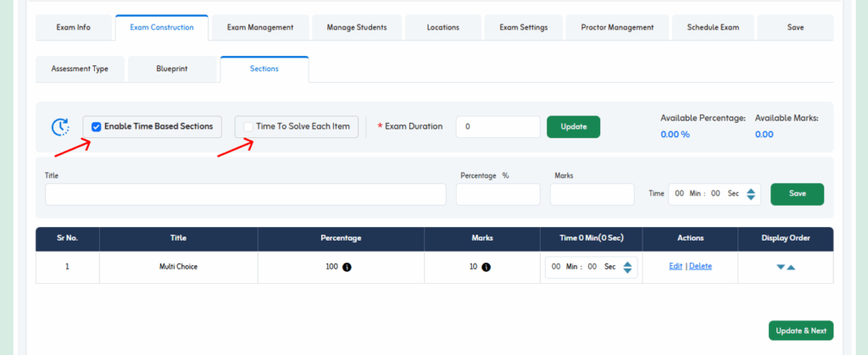Click the Update & Next button
The width and height of the screenshot is (868, 355).
pyautogui.click(x=801, y=330)
